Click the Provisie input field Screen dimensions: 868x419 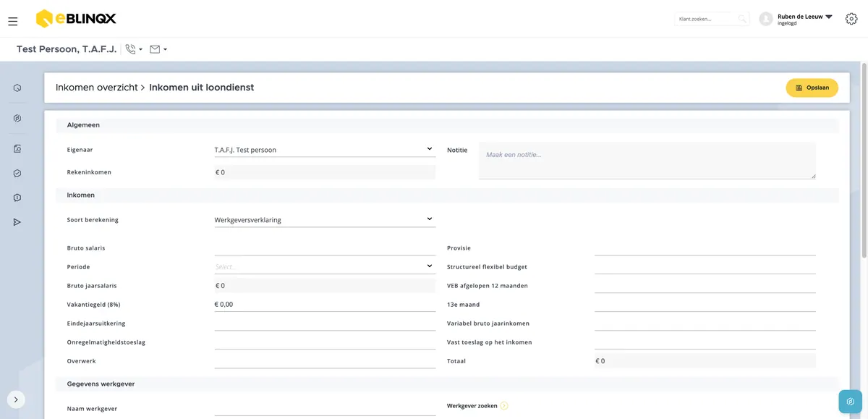[x=705, y=247]
